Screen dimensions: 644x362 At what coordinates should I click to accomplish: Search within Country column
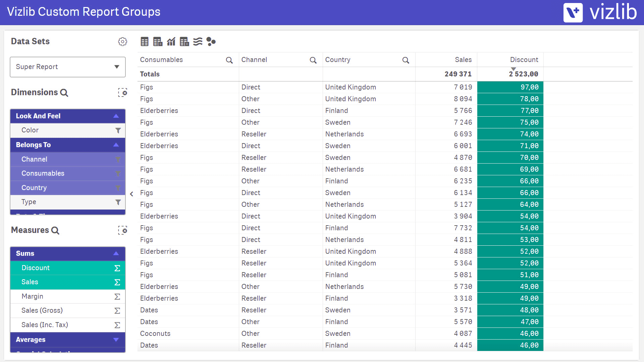[406, 60]
